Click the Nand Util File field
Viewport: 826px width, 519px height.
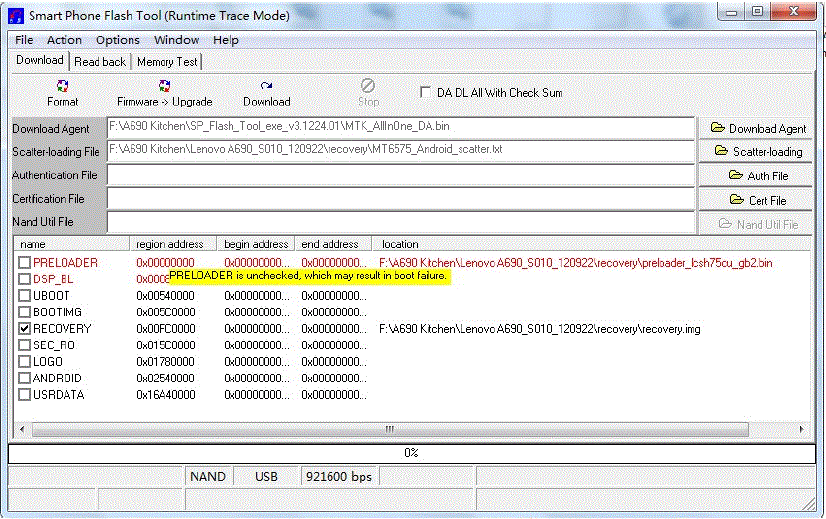click(x=401, y=222)
